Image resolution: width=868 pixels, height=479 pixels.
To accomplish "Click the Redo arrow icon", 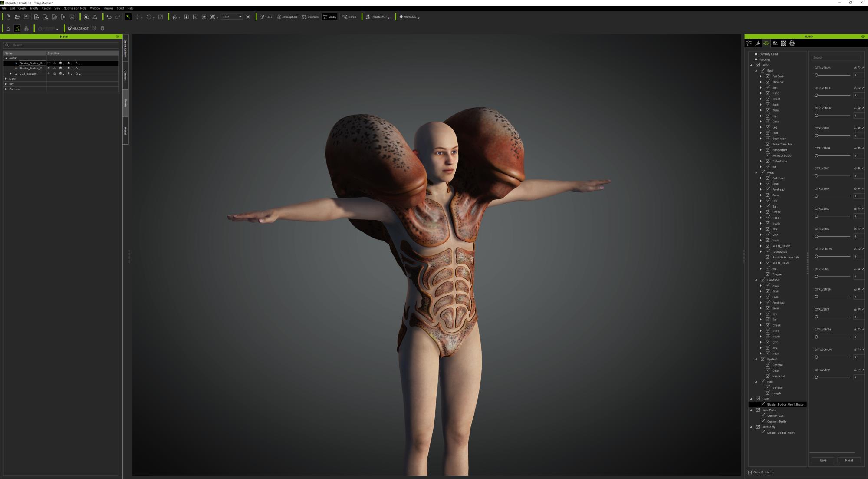I will pos(118,17).
